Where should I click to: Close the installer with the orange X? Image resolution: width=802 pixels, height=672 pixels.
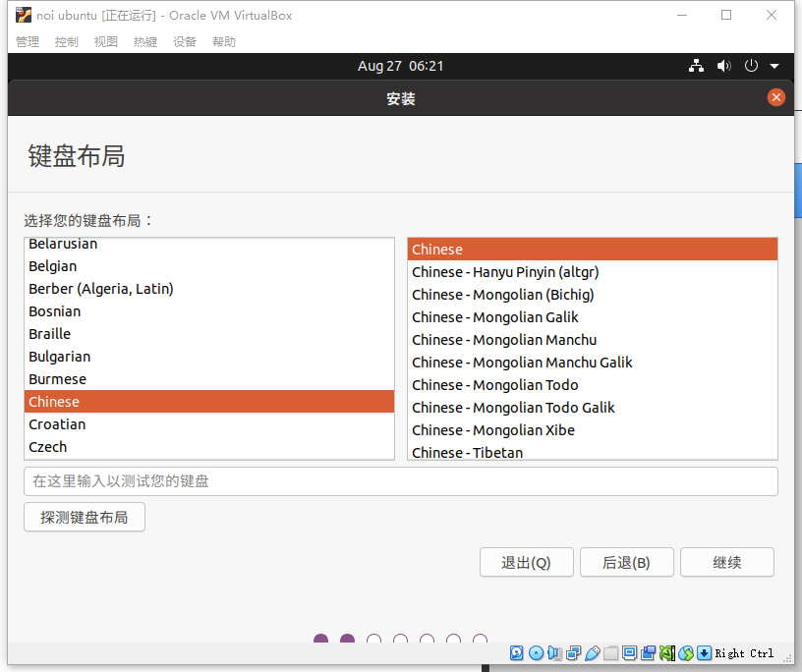(775, 97)
